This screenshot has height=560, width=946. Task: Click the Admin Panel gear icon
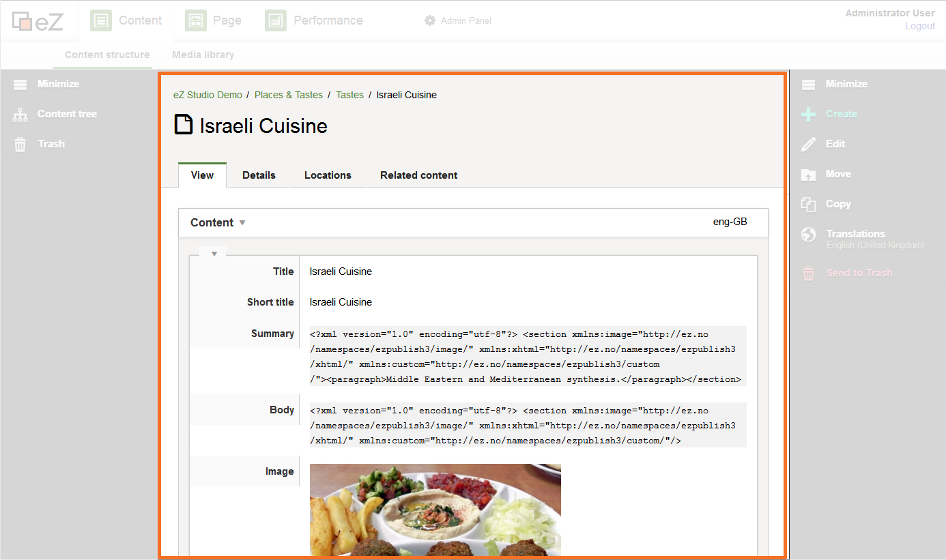coord(430,20)
